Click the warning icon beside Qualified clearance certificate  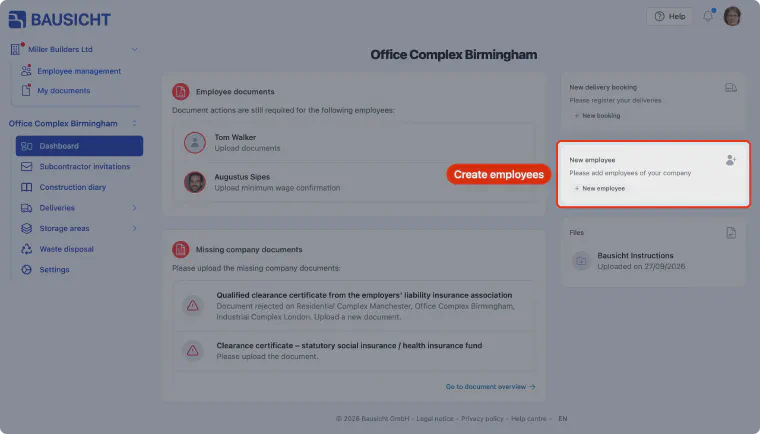point(192,305)
